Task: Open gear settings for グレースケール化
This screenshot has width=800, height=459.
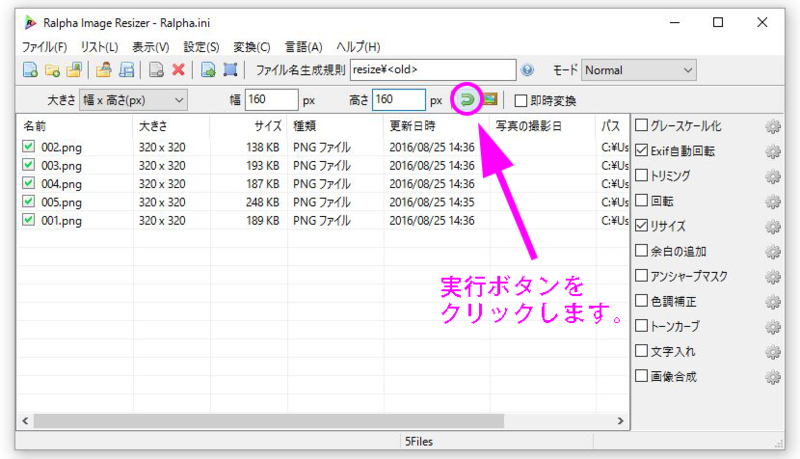Action: 773,126
